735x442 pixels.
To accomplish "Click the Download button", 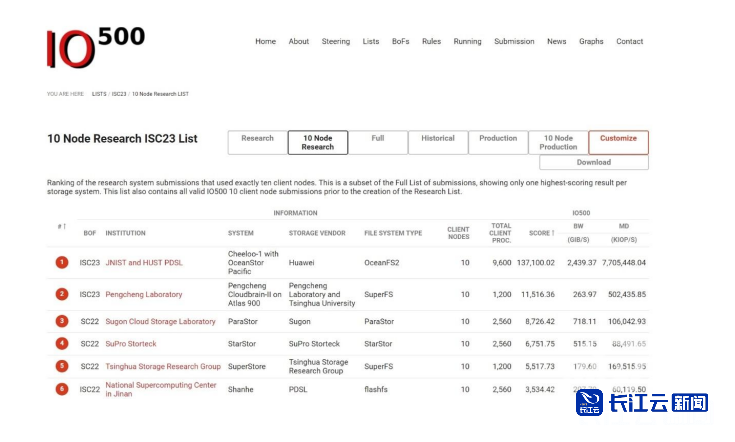I will point(594,162).
